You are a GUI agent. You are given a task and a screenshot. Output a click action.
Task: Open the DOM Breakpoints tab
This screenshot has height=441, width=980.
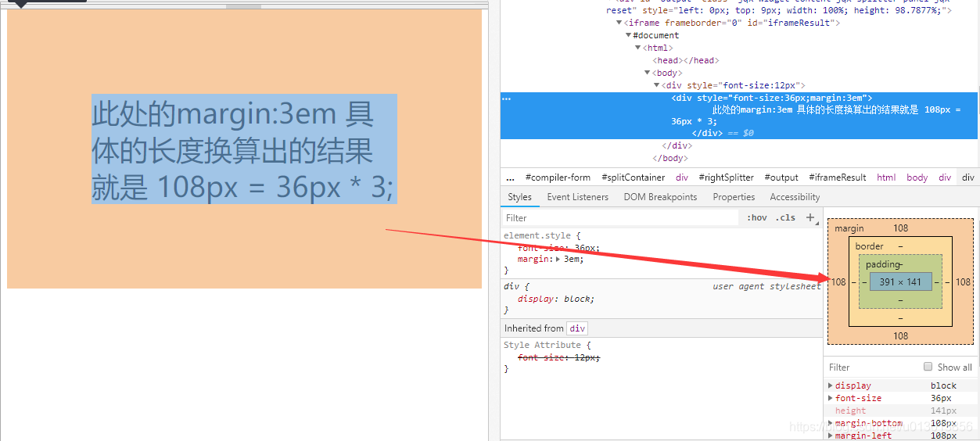coord(661,197)
